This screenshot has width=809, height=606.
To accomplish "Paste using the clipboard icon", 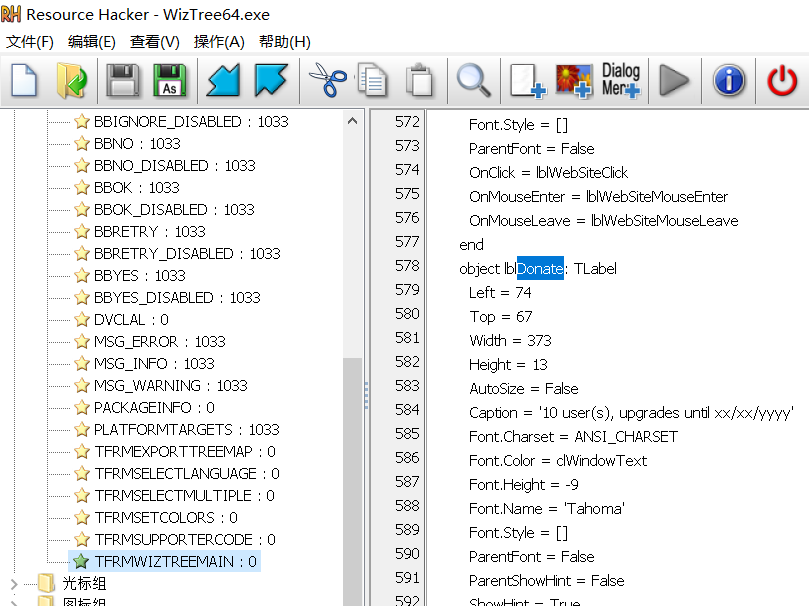I will pos(419,80).
